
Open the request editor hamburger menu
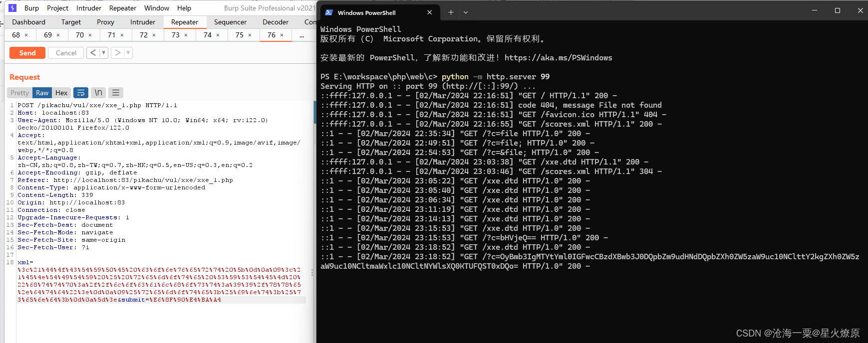[116, 93]
